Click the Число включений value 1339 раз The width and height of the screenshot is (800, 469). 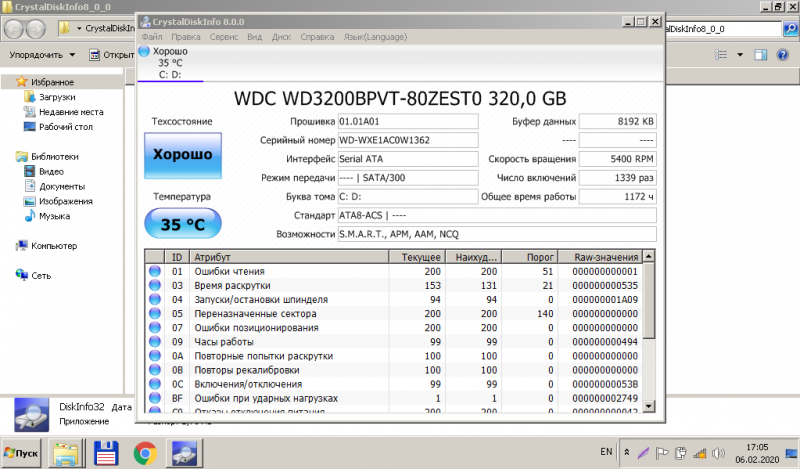pyautogui.click(x=618, y=178)
